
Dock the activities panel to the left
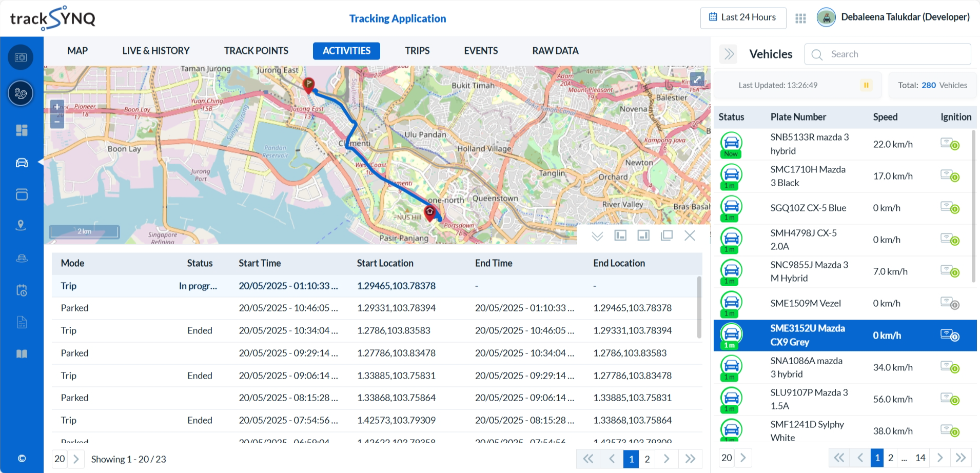pyautogui.click(x=620, y=235)
